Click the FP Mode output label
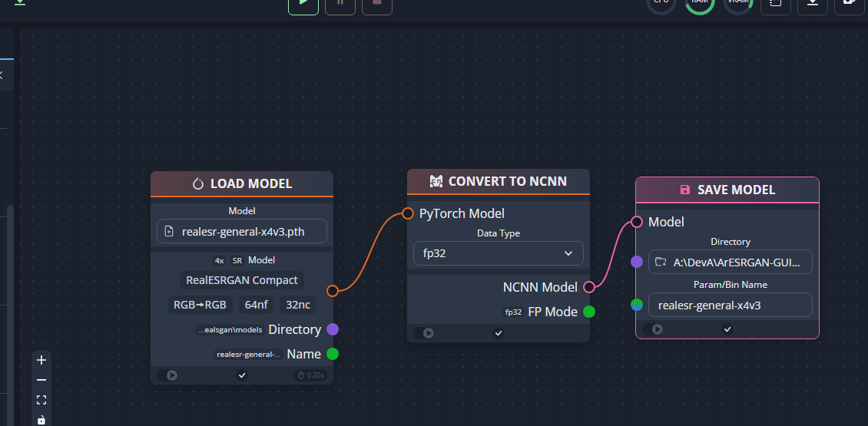Screen dimensions: 868x426 (x=552, y=312)
